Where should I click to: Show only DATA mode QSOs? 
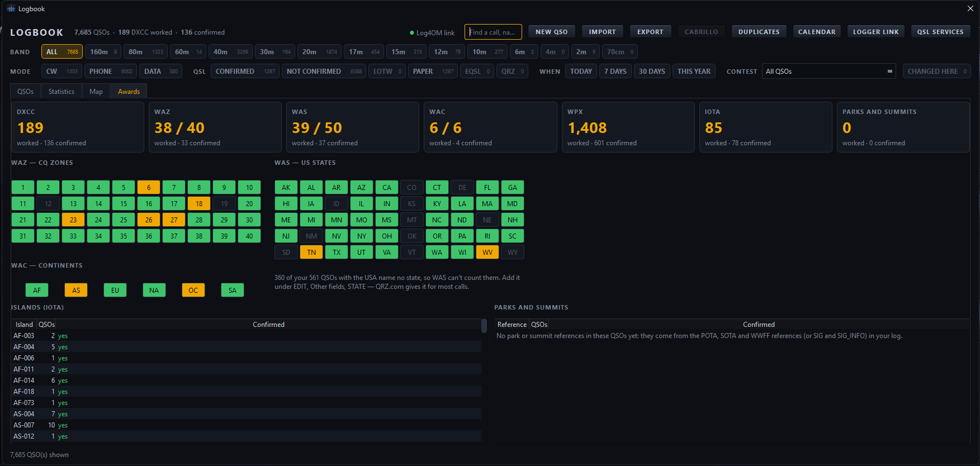click(x=161, y=72)
